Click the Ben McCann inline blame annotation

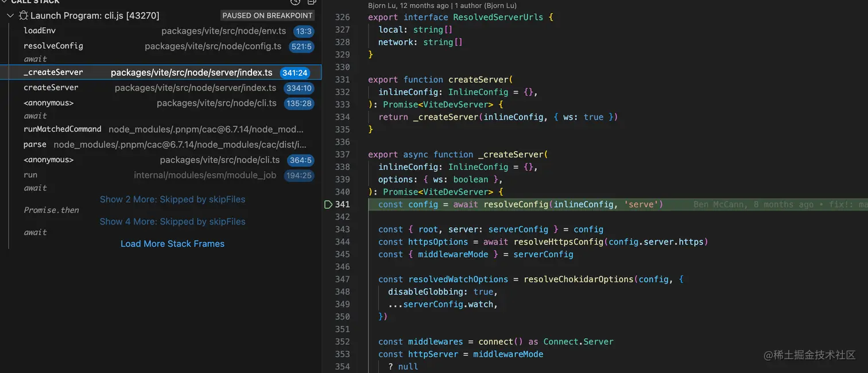(x=780, y=204)
